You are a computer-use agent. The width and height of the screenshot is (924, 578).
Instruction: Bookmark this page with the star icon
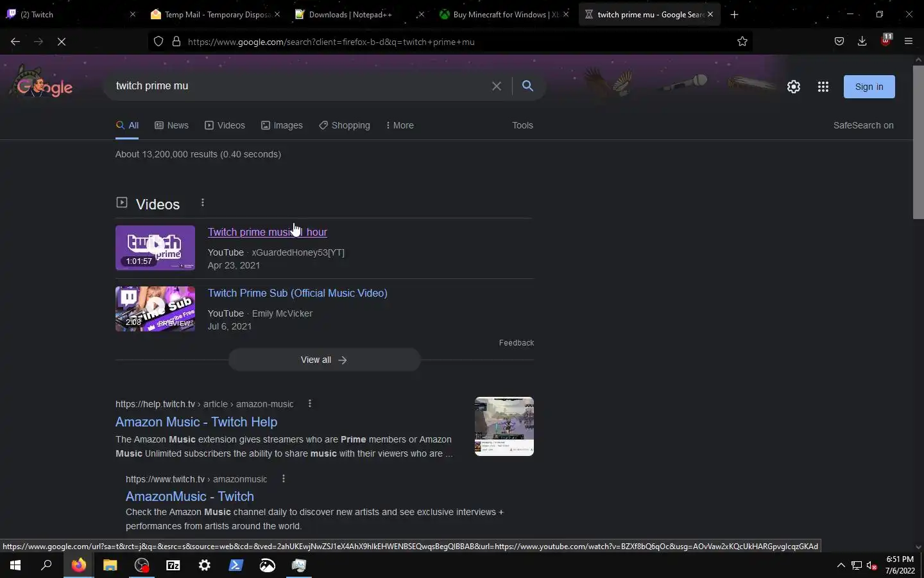(x=742, y=42)
